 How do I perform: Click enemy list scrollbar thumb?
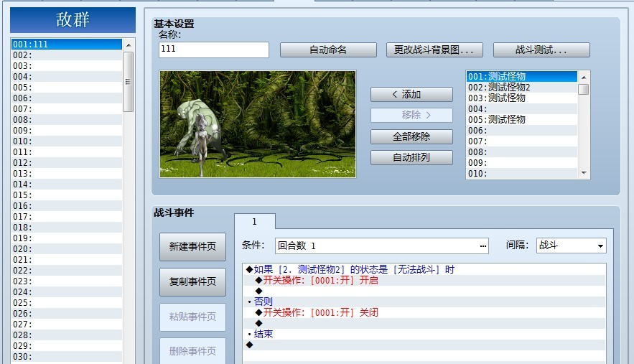[584, 89]
